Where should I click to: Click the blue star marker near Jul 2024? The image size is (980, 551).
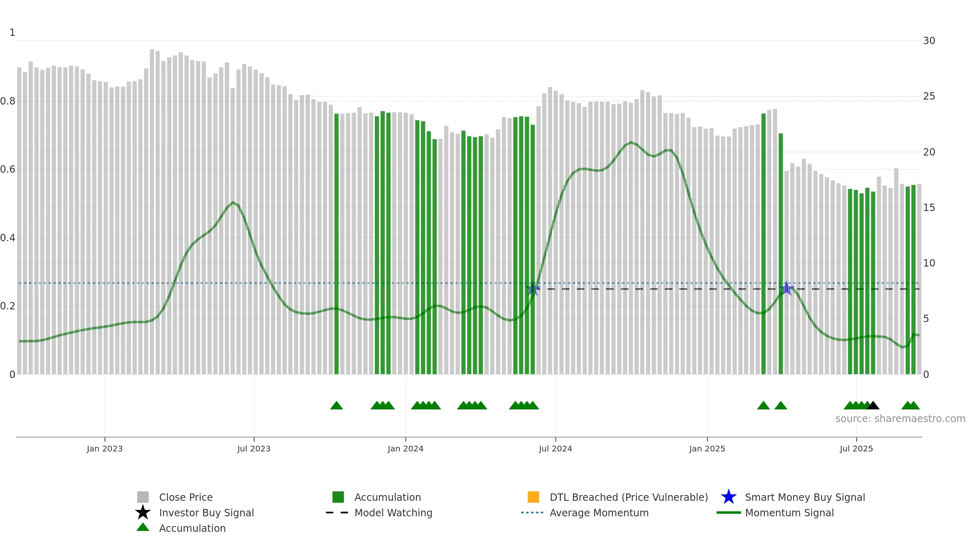pos(533,289)
